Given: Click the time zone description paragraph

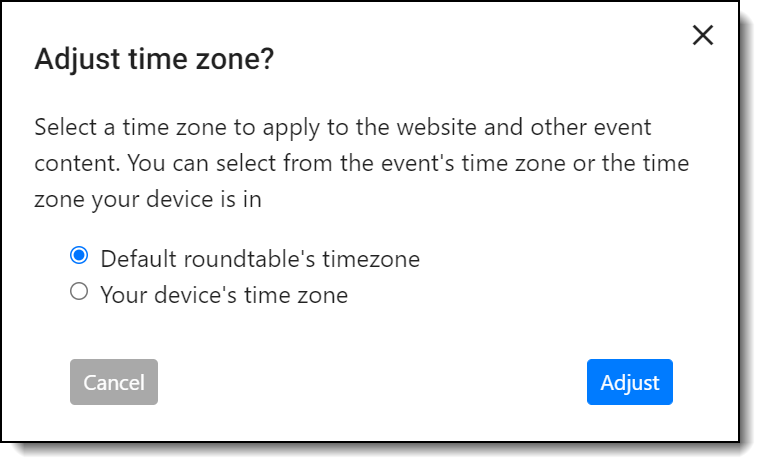Looking at the screenshot, I should (x=362, y=163).
